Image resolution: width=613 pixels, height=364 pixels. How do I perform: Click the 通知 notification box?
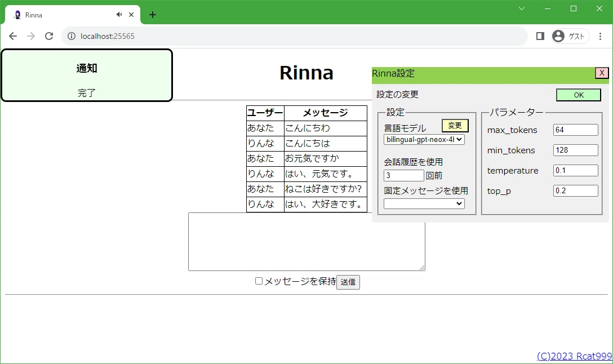[x=87, y=76]
